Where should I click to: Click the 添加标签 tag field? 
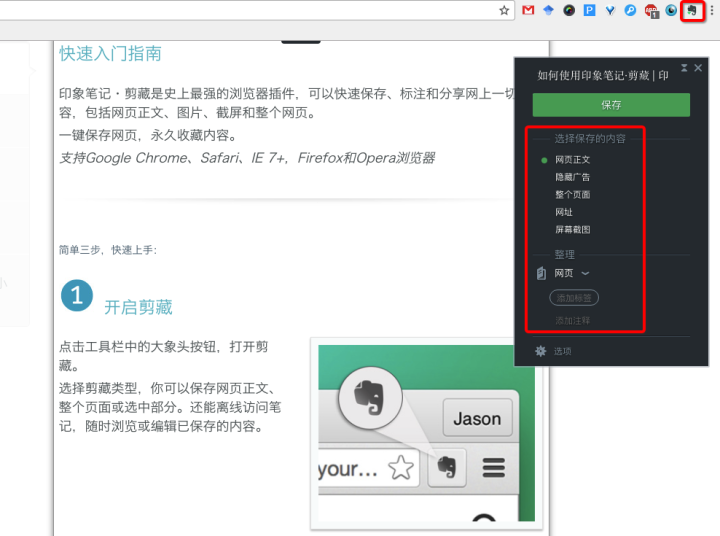point(574,298)
